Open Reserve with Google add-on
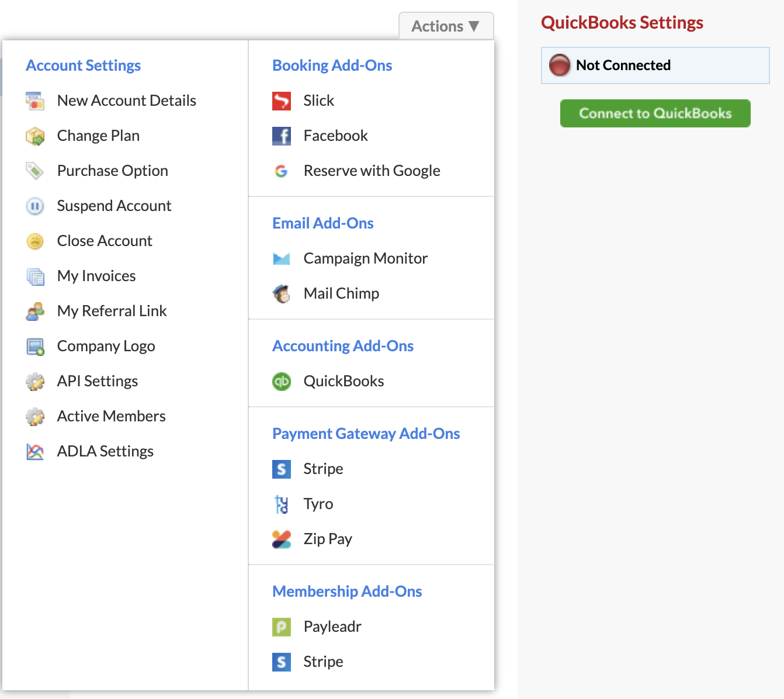This screenshot has height=699, width=784. (x=372, y=171)
